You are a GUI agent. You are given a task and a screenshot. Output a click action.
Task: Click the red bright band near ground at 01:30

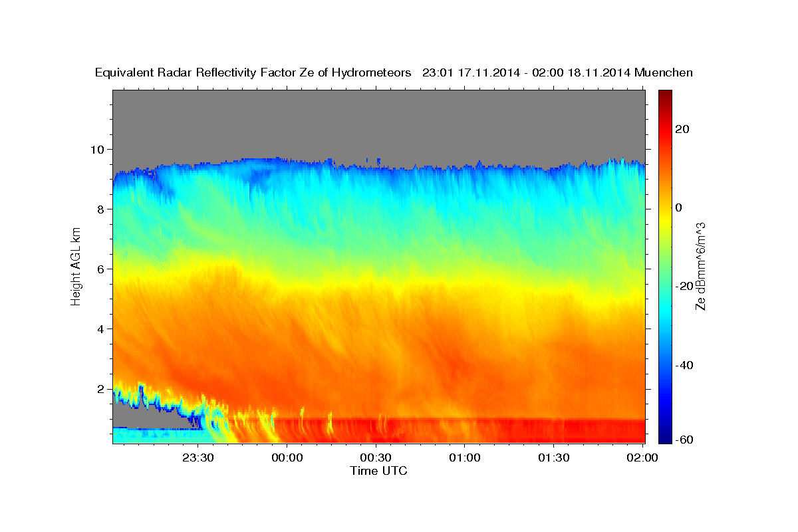point(553,430)
